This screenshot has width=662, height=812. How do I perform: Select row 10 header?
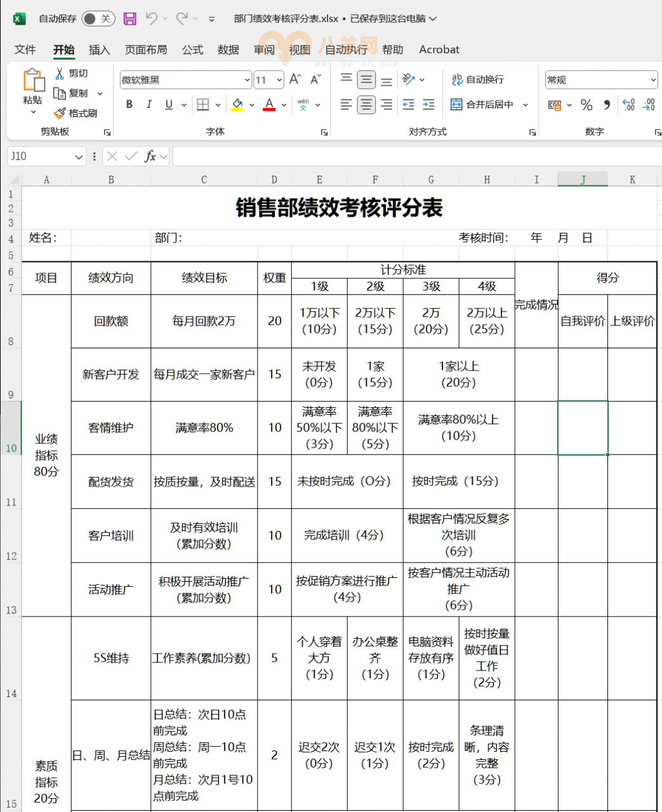pyautogui.click(x=11, y=428)
